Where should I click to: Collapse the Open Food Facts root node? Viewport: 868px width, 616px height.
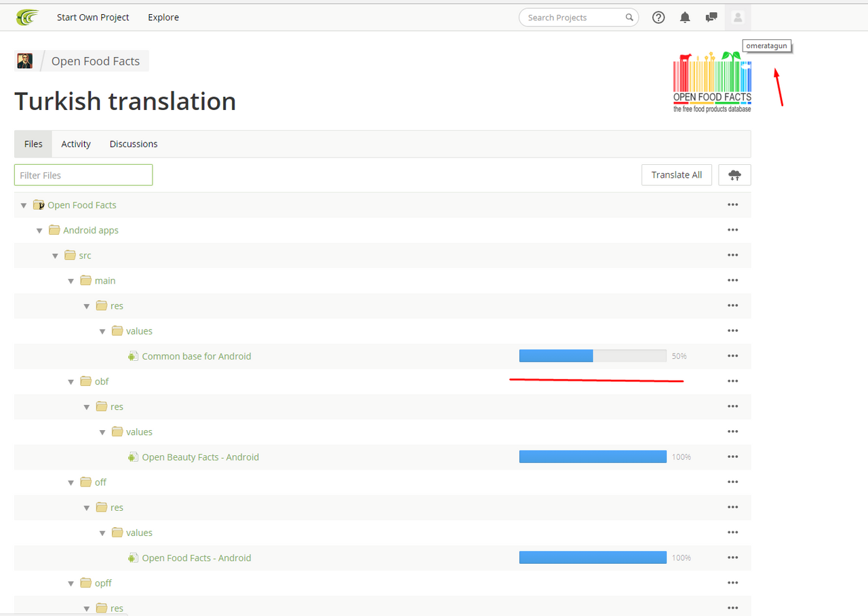click(24, 206)
